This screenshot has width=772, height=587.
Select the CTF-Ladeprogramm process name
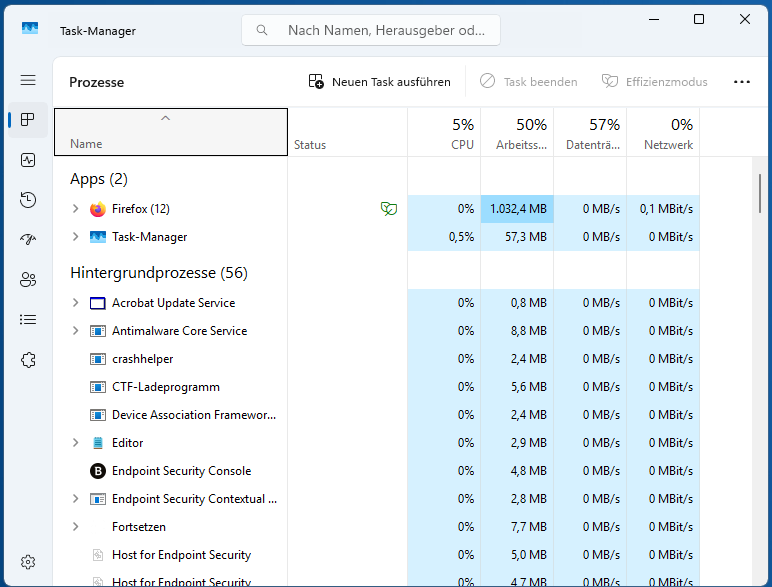click(166, 387)
